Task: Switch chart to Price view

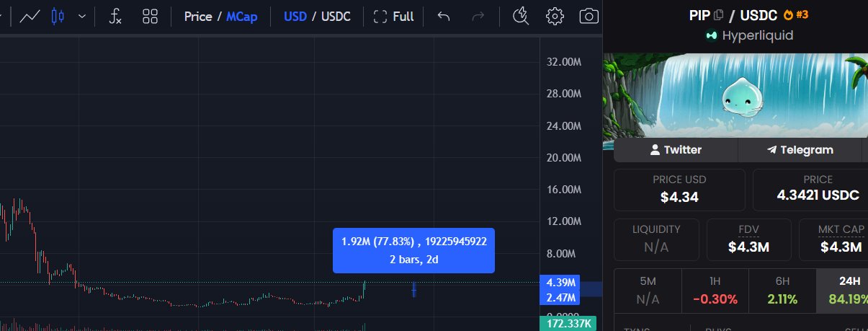Action: click(x=197, y=16)
